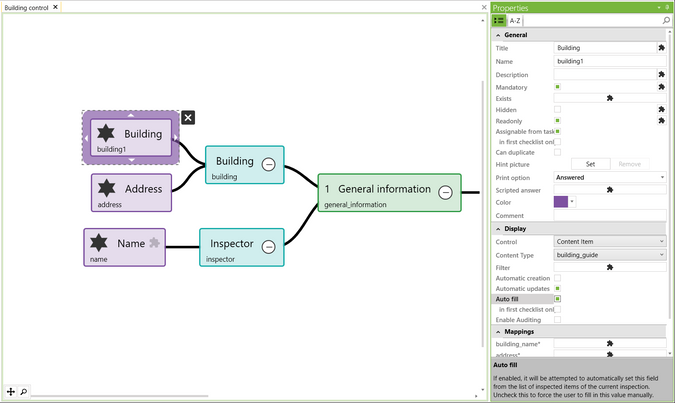Delete the selected Building node with X
The width and height of the screenshot is (675, 403).
click(188, 117)
